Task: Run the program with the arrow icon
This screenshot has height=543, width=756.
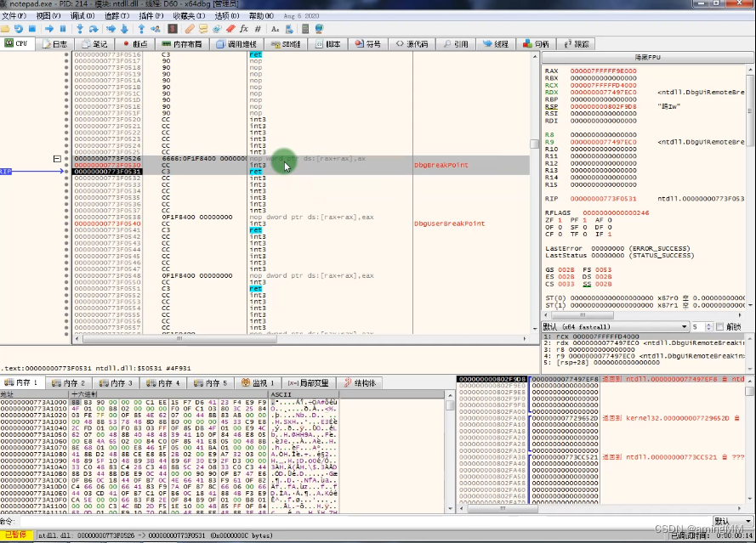Action: coord(49,29)
